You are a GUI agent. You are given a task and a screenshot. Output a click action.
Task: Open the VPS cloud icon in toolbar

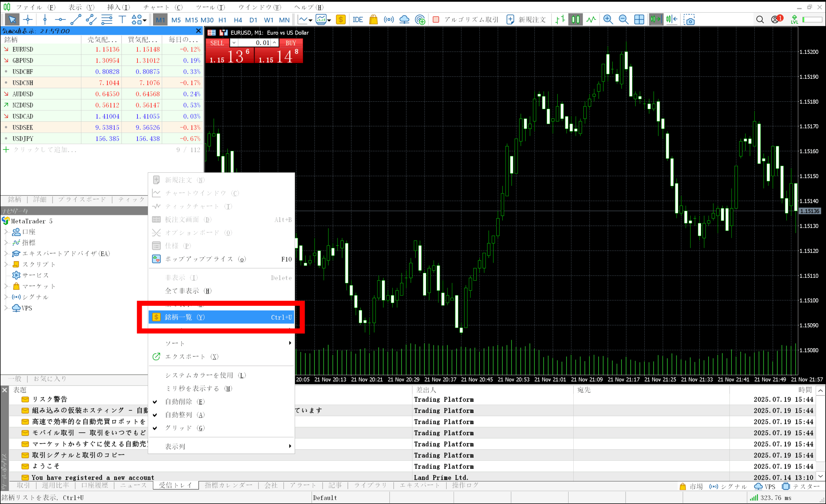click(x=404, y=20)
